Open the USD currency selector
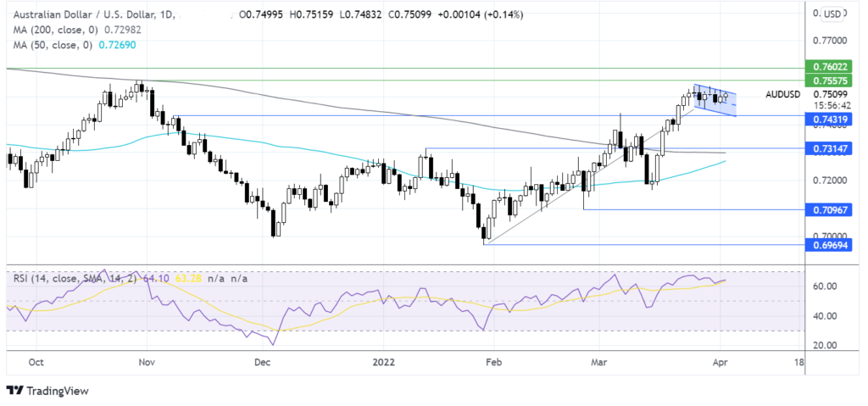 click(832, 14)
